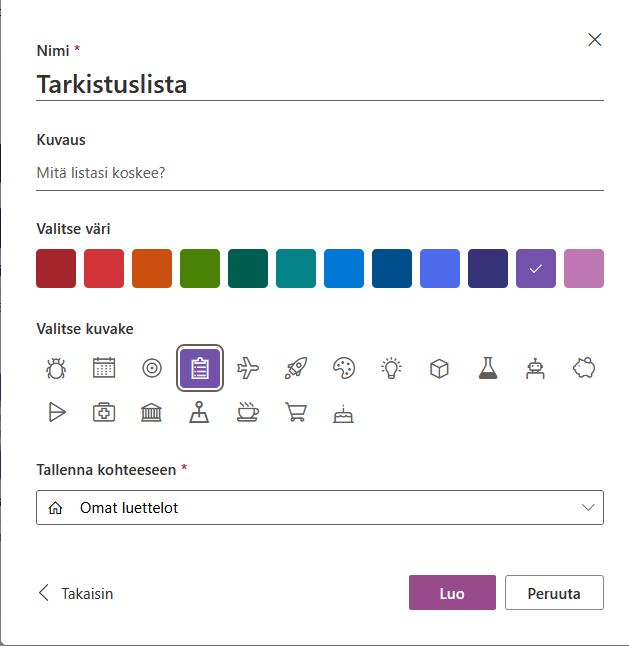
Task: Pick the teal color swatch
Action: [296, 269]
